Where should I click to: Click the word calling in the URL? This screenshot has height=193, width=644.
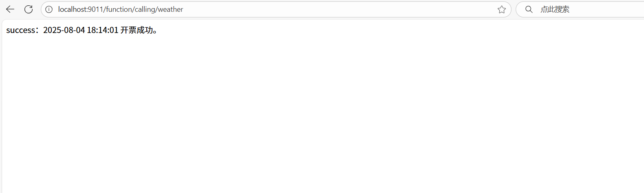tap(145, 9)
